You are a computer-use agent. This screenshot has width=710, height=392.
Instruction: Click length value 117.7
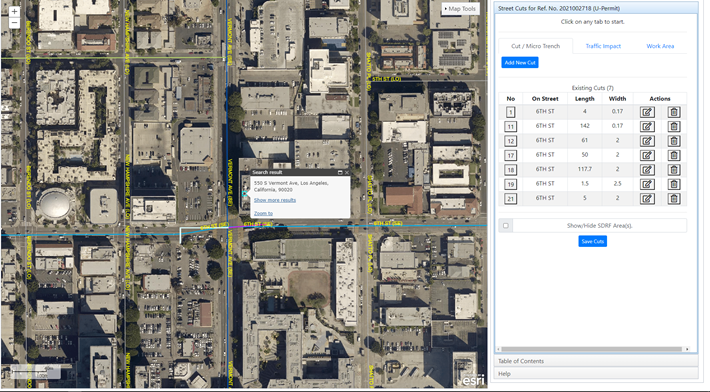point(585,169)
